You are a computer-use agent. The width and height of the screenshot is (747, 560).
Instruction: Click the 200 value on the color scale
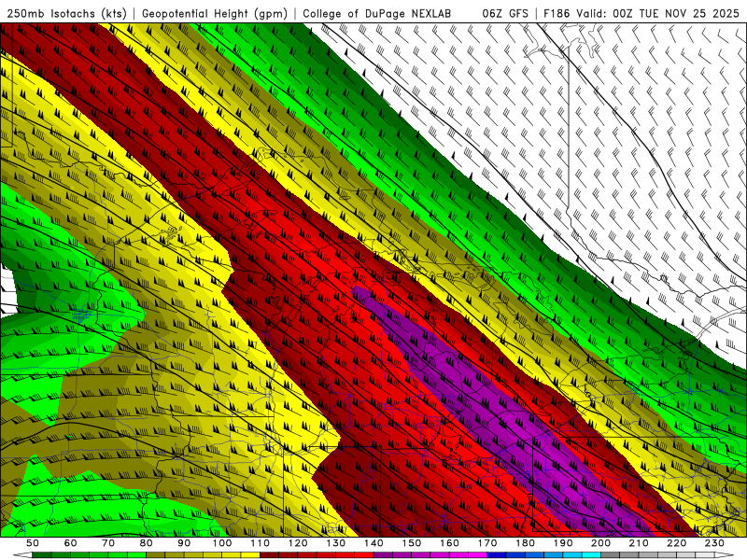point(600,543)
